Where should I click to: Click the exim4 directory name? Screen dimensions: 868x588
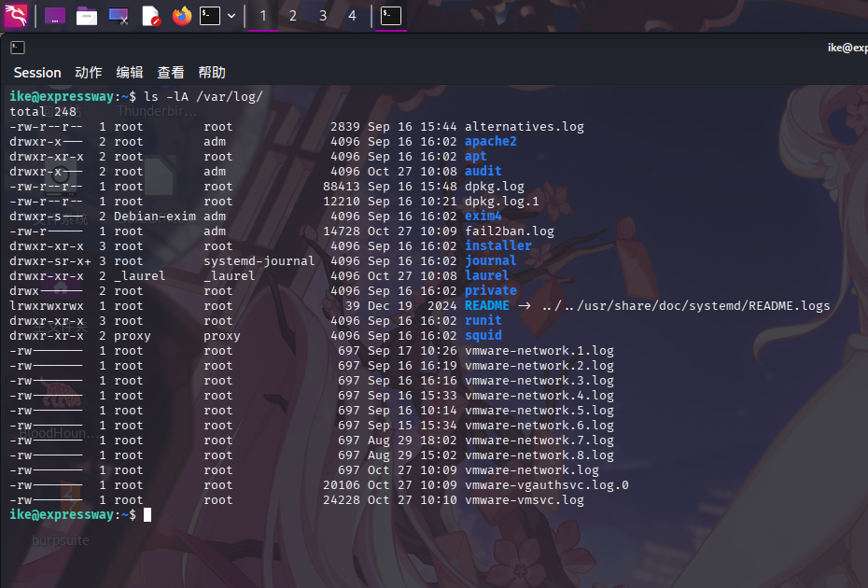click(x=483, y=216)
